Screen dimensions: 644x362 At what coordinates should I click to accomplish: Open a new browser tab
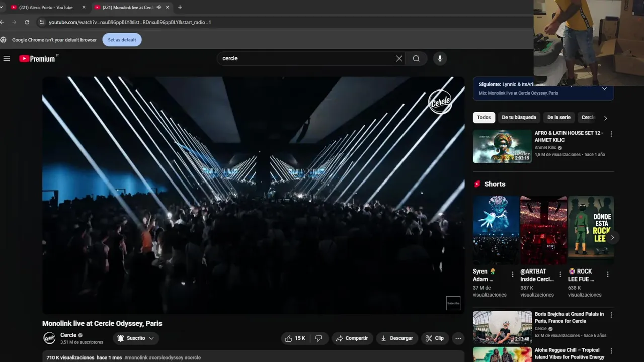(180, 7)
